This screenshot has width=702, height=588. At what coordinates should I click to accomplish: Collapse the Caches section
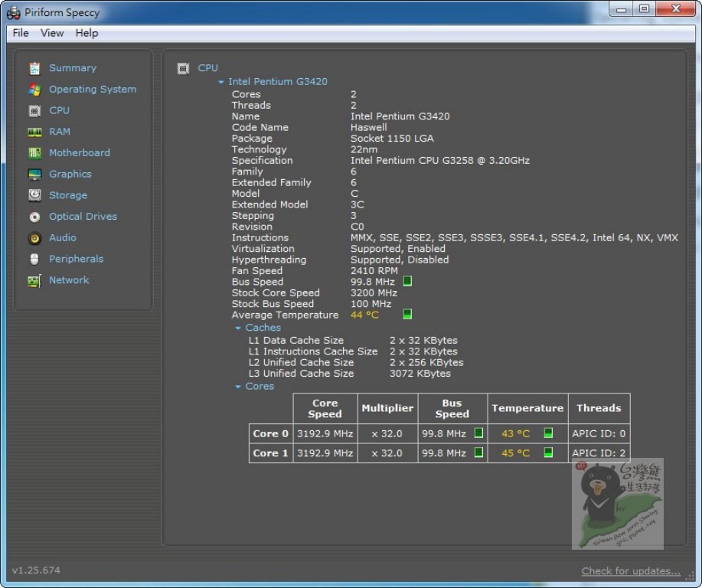coord(238,328)
